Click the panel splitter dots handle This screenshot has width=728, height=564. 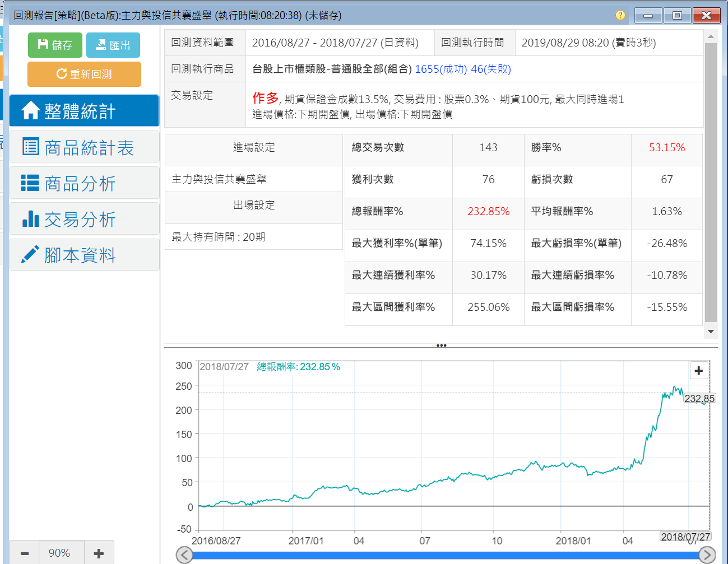441,346
